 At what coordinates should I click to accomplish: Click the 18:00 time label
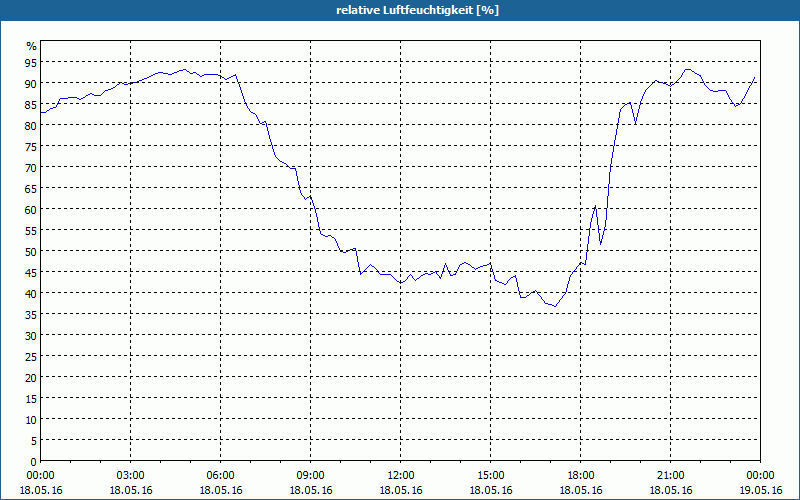[581, 476]
